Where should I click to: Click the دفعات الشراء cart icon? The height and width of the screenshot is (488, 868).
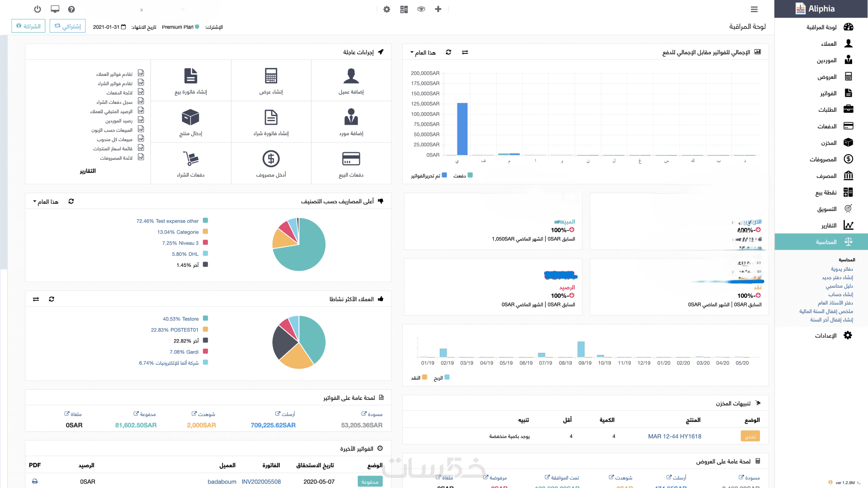pos(191,158)
